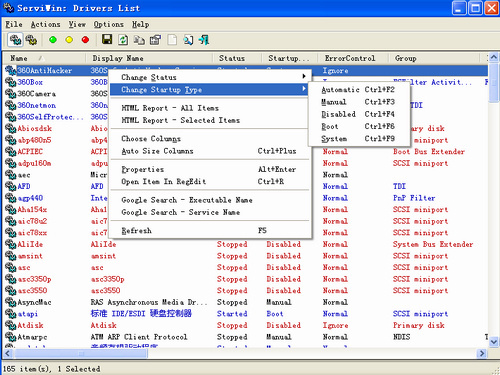
Task: Open the Actions menu
Action: pyautogui.click(x=45, y=24)
